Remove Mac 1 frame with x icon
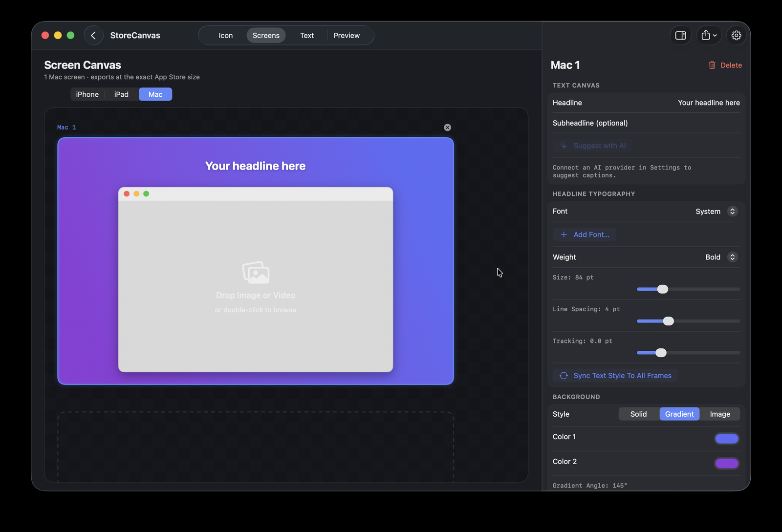 pos(447,128)
